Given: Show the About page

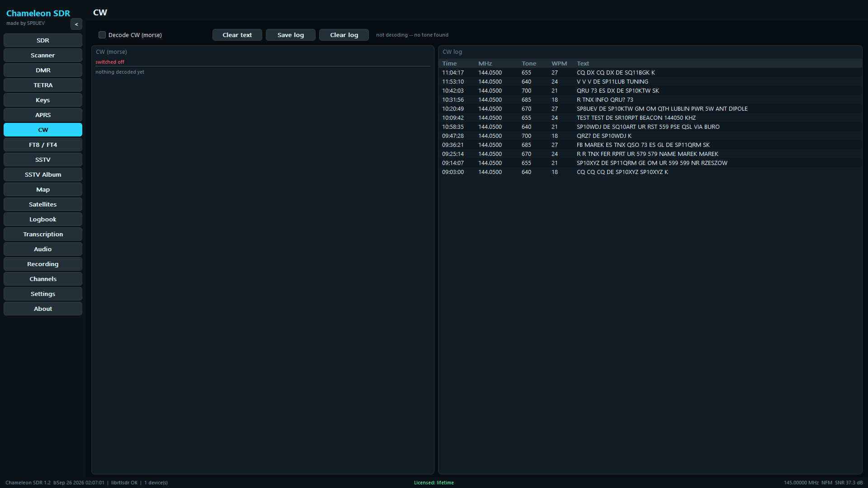Looking at the screenshot, I should pyautogui.click(x=43, y=309).
